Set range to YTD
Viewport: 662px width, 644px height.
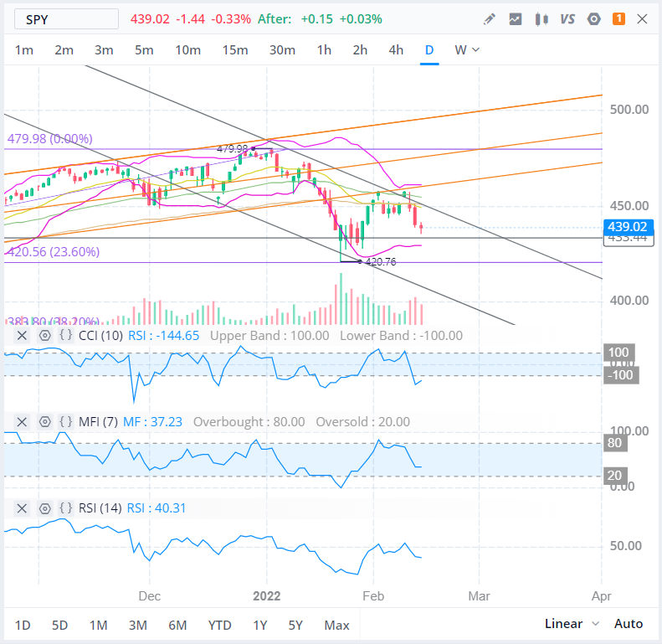click(219, 625)
